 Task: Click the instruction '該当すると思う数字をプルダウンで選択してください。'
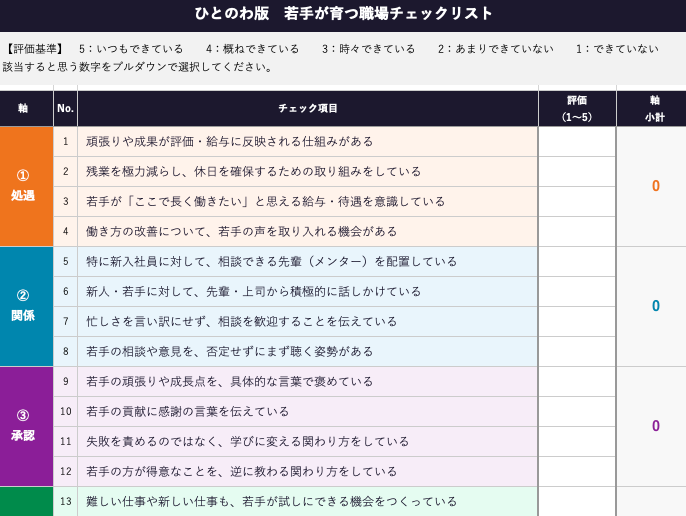click(139, 67)
